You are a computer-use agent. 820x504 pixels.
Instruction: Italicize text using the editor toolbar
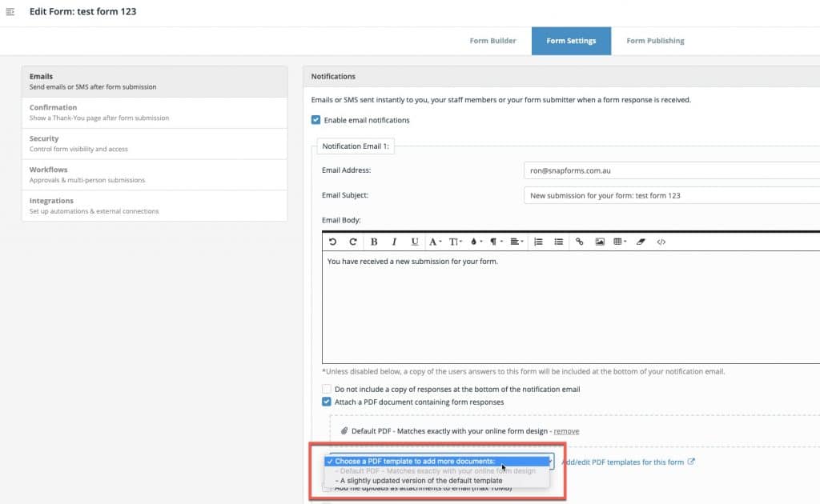[x=393, y=241]
